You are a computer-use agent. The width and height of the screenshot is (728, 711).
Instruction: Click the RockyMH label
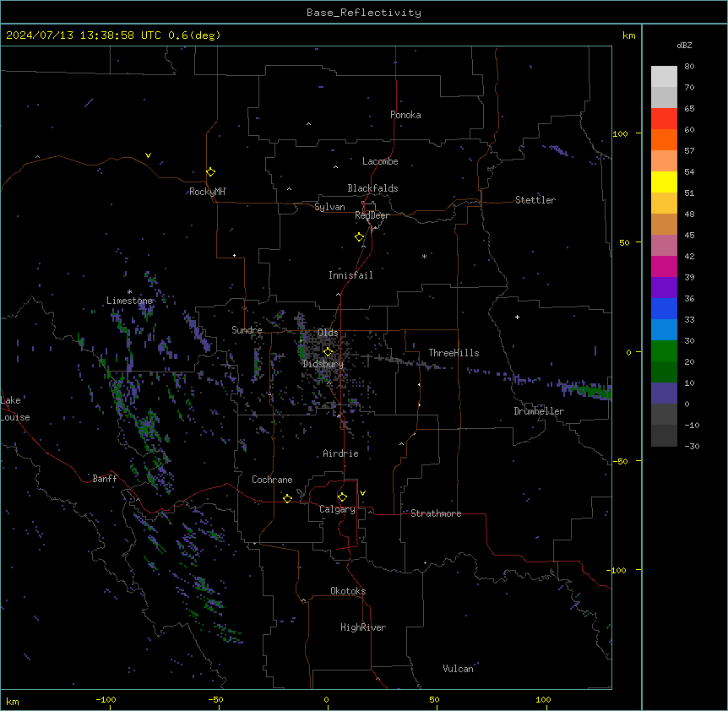pos(207,192)
